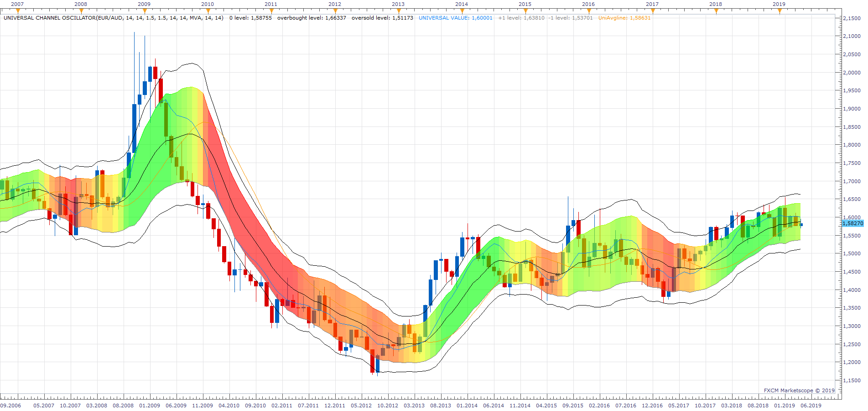
Task: Click the 1,4000 price axis label
Action: (x=852, y=290)
